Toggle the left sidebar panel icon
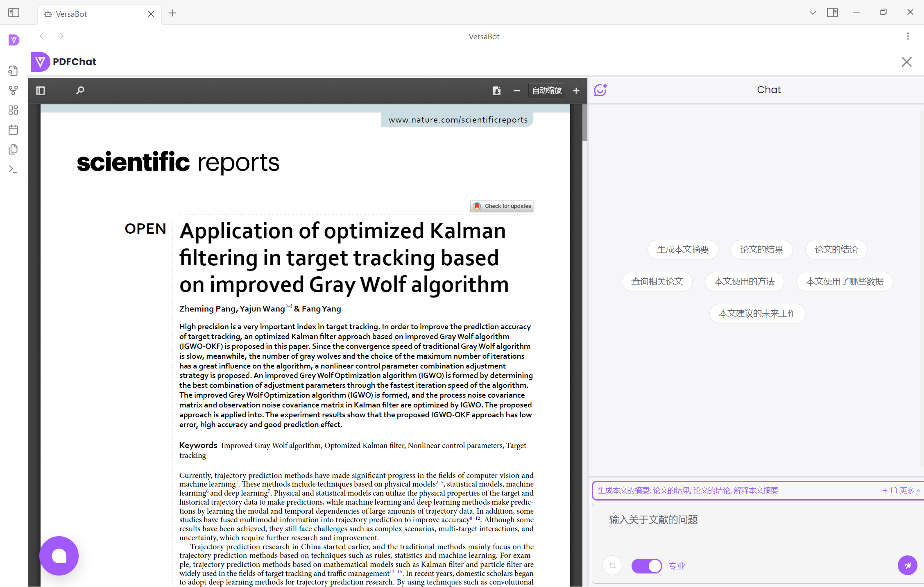This screenshot has width=924, height=587. (14, 13)
